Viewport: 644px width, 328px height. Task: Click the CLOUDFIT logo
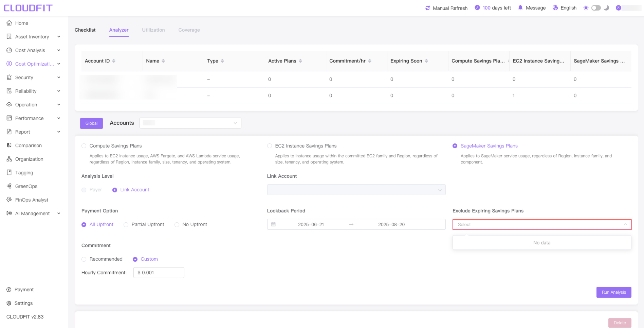point(28,8)
